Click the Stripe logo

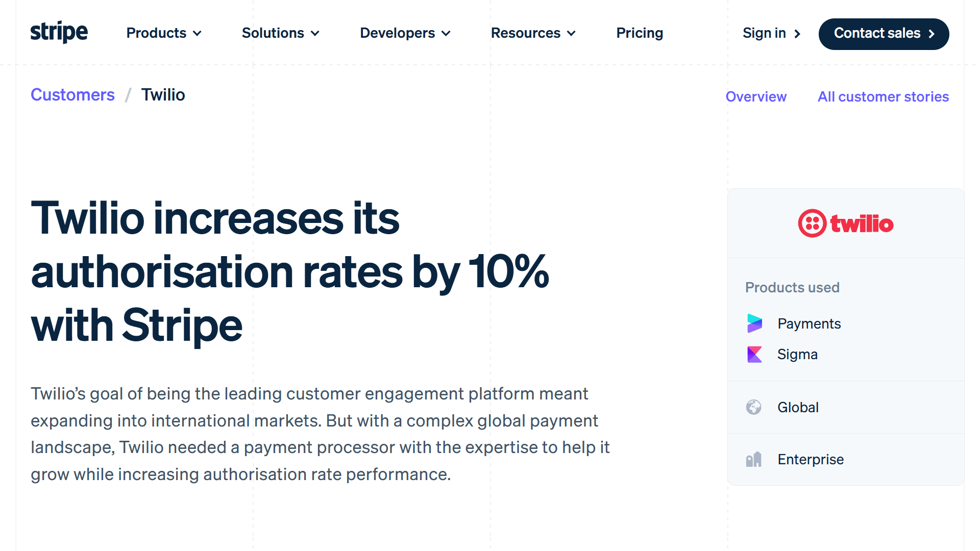(59, 33)
